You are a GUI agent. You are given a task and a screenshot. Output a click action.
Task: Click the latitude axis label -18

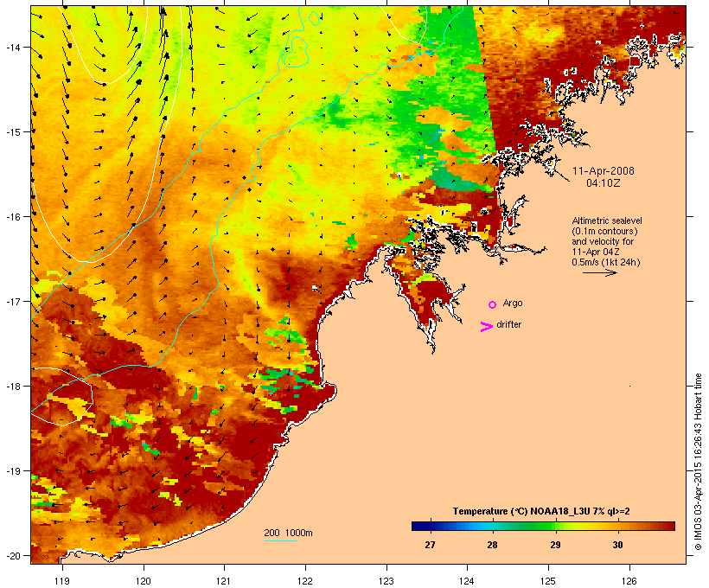[x=13, y=387]
